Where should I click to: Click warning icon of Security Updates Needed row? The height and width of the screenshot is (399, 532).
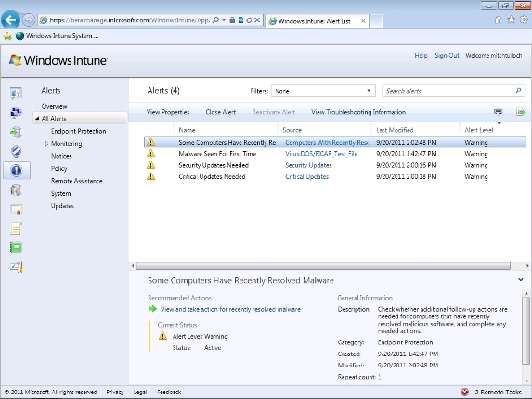tap(151, 165)
